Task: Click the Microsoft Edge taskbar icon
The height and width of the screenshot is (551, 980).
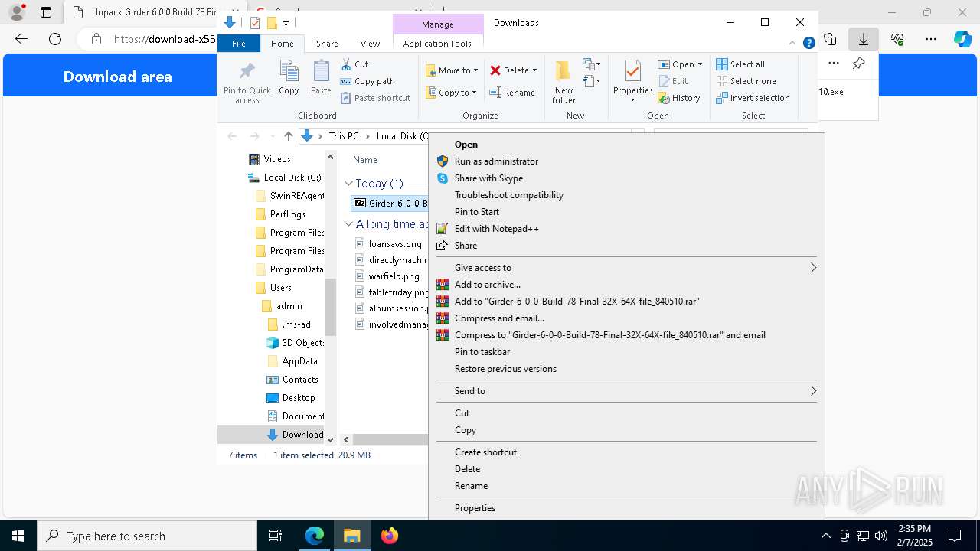Action: coord(315,536)
